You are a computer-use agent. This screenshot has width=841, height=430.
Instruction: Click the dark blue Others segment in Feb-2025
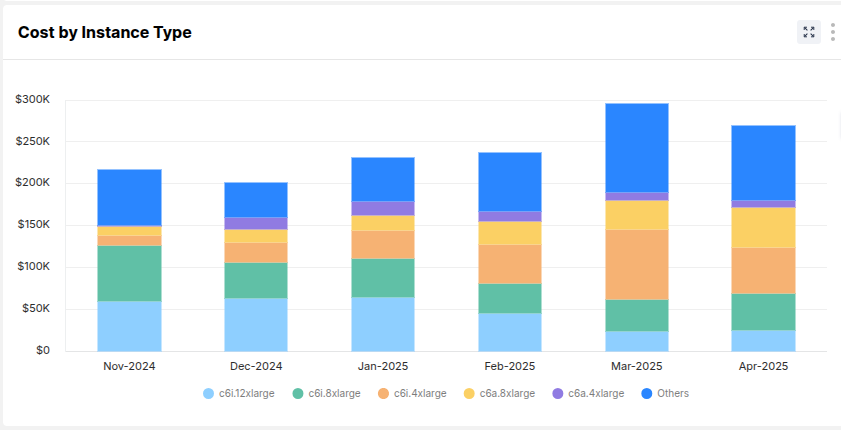tap(510, 181)
